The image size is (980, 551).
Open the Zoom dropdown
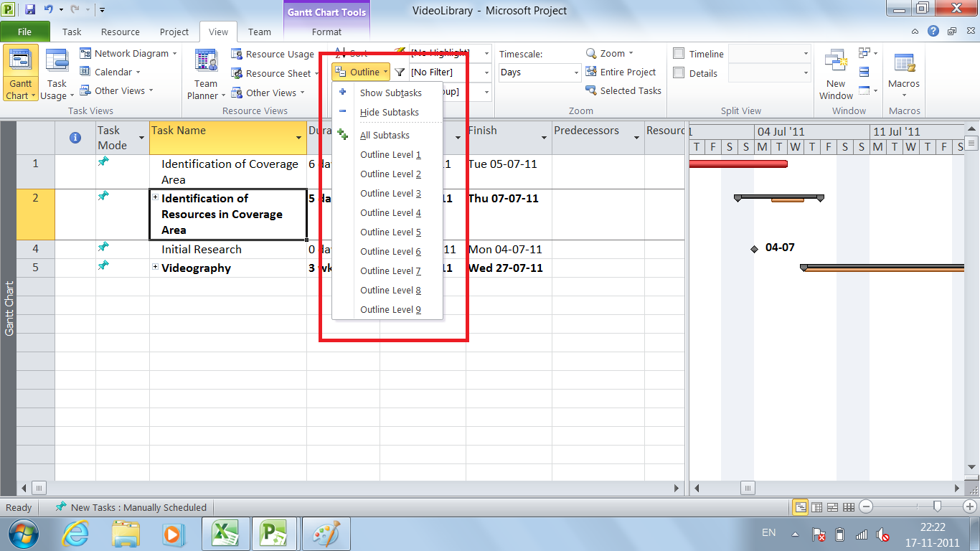point(610,54)
